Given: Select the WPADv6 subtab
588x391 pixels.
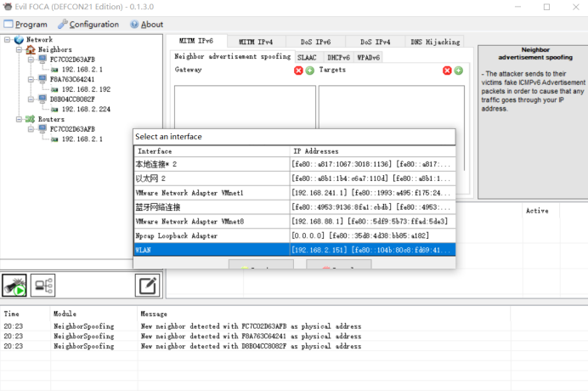Looking at the screenshot, I should coord(368,58).
